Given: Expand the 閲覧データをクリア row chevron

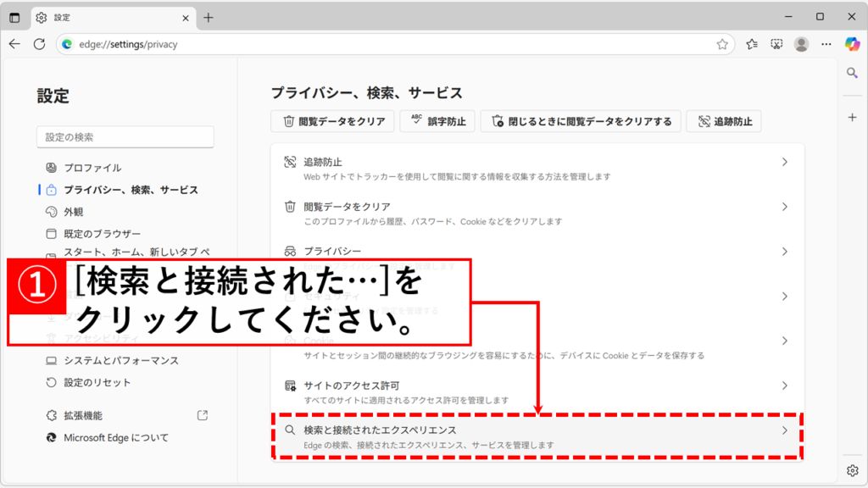Looking at the screenshot, I should pyautogui.click(x=784, y=207).
